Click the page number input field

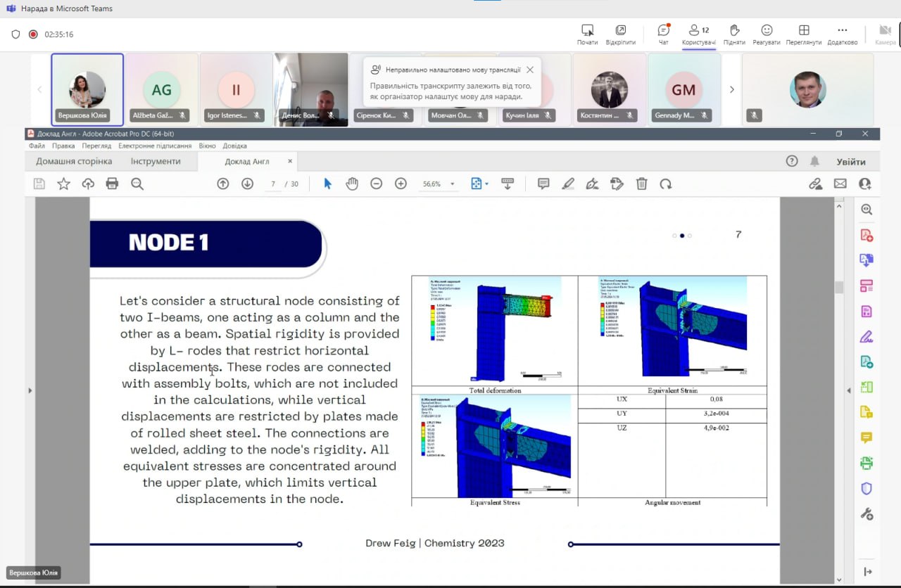click(x=273, y=184)
